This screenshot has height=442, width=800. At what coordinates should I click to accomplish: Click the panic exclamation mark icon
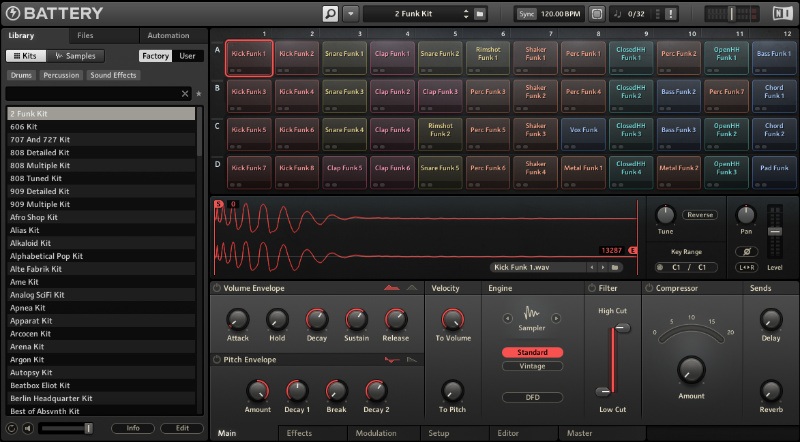point(671,14)
